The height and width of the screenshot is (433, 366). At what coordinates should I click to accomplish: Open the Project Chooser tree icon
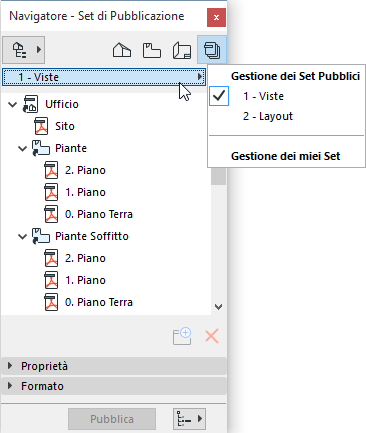19,50
